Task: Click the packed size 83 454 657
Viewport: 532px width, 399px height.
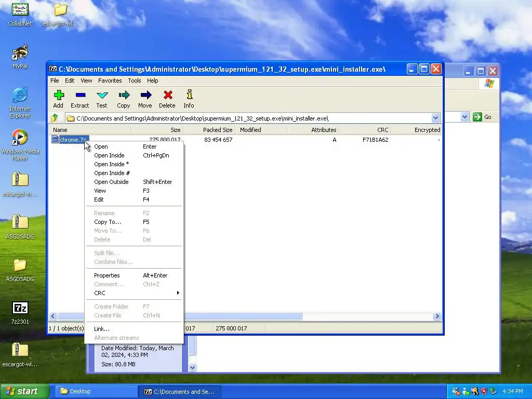Action: (218, 139)
